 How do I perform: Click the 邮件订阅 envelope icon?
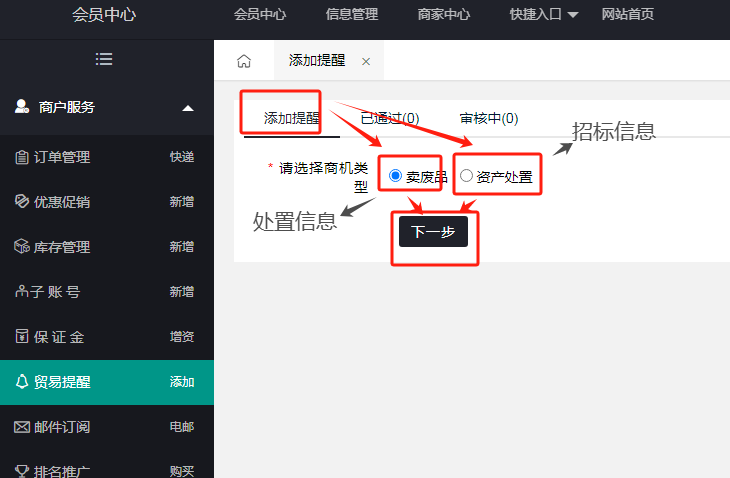22,427
